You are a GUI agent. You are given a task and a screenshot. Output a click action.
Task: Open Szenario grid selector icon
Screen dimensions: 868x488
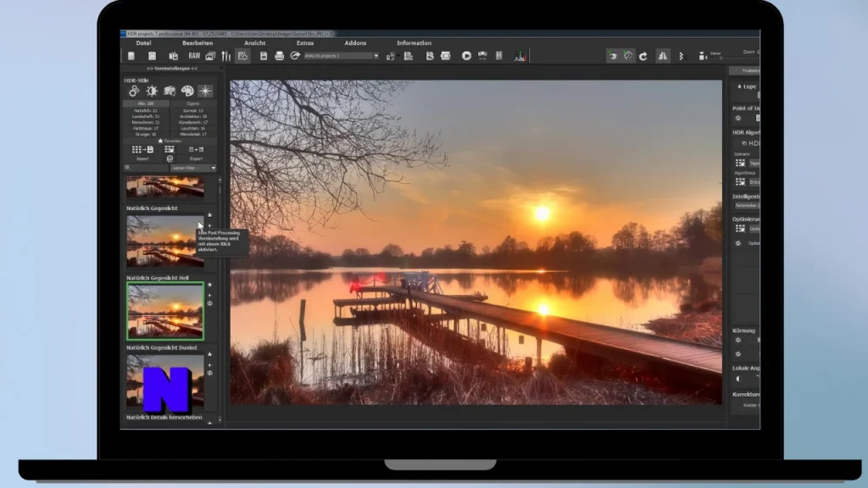click(x=740, y=164)
